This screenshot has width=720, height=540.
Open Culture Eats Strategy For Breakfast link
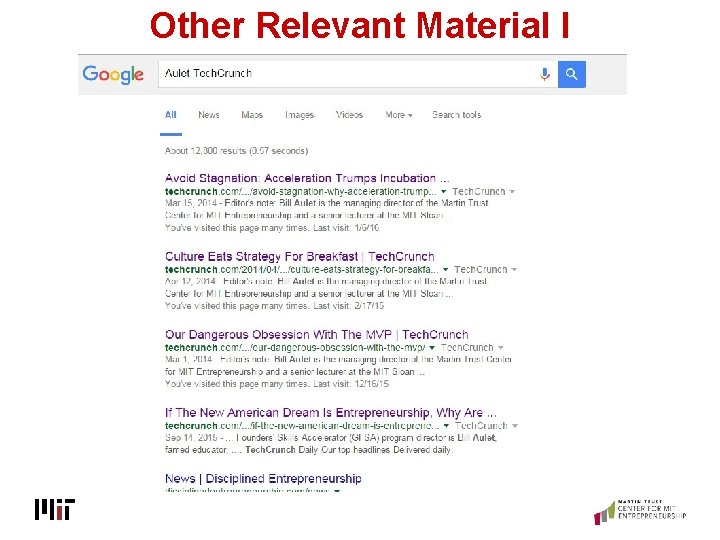[299, 256]
